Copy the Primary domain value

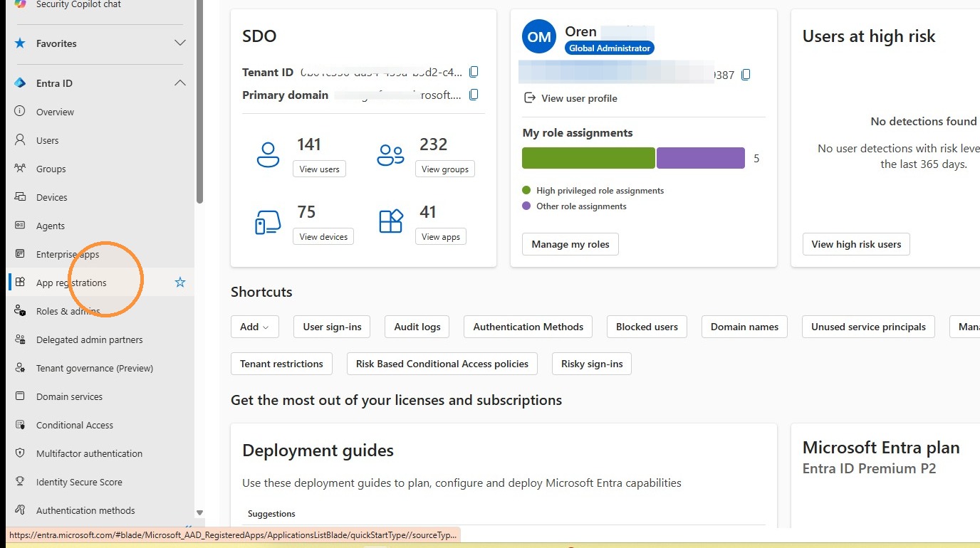pyautogui.click(x=474, y=95)
